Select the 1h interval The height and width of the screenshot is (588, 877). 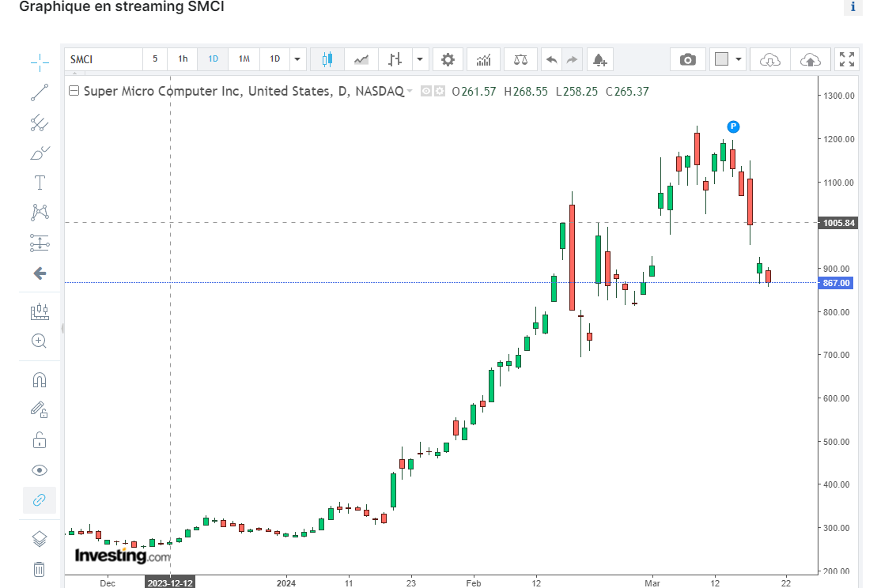click(x=183, y=59)
